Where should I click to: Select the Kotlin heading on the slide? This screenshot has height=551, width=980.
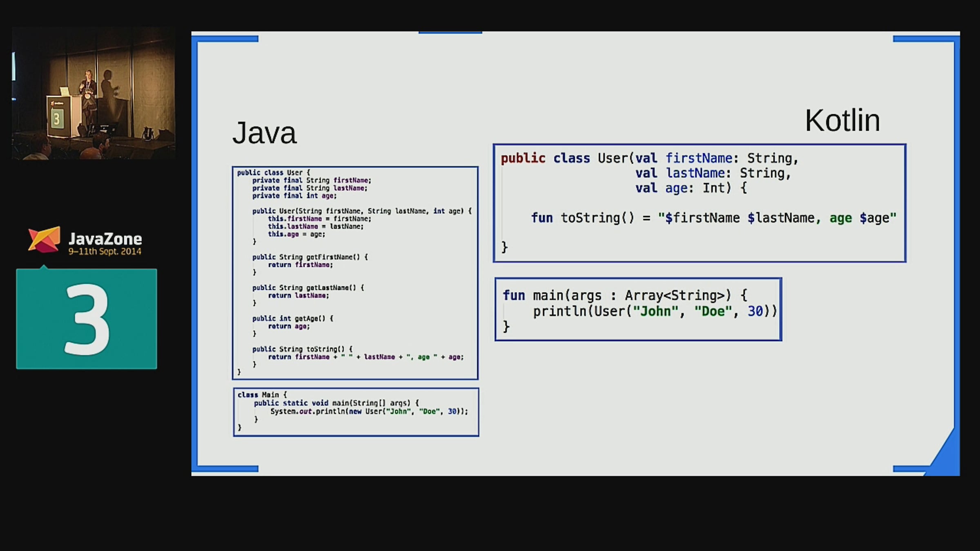[842, 120]
